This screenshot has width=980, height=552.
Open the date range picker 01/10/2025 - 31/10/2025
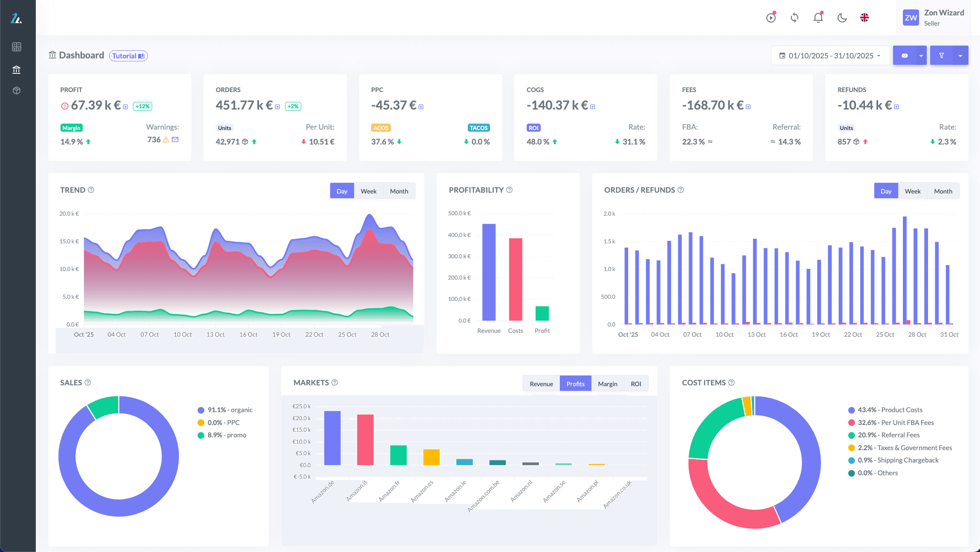(x=830, y=56)
